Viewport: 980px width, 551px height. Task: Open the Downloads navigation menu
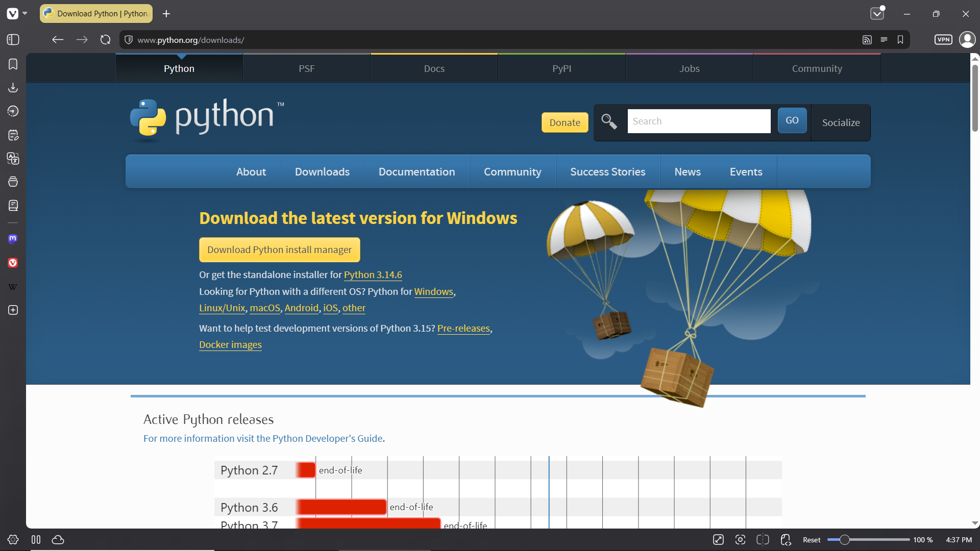(323, 172)
